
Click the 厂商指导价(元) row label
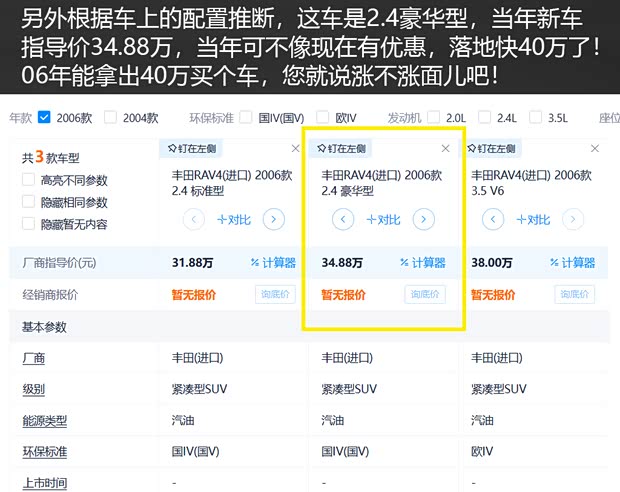click(59, 263)
